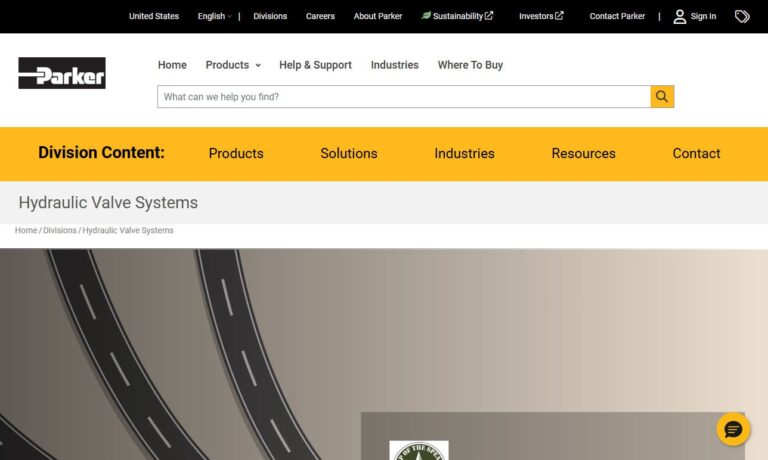768x460 pixels.
Task: Open Division Content Products tab
Action: (236, 153)
